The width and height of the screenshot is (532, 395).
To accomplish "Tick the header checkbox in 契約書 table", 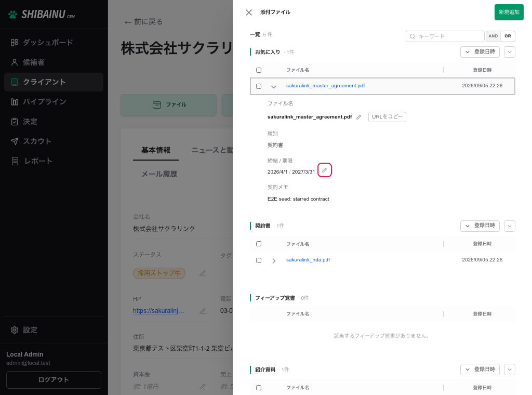I will 259,244.
